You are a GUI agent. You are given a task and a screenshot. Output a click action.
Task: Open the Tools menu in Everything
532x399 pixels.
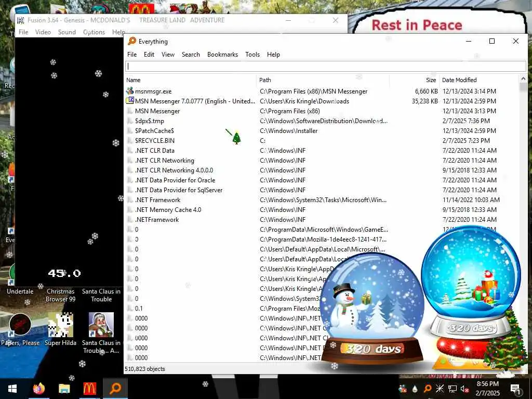[x=252, y=54]
